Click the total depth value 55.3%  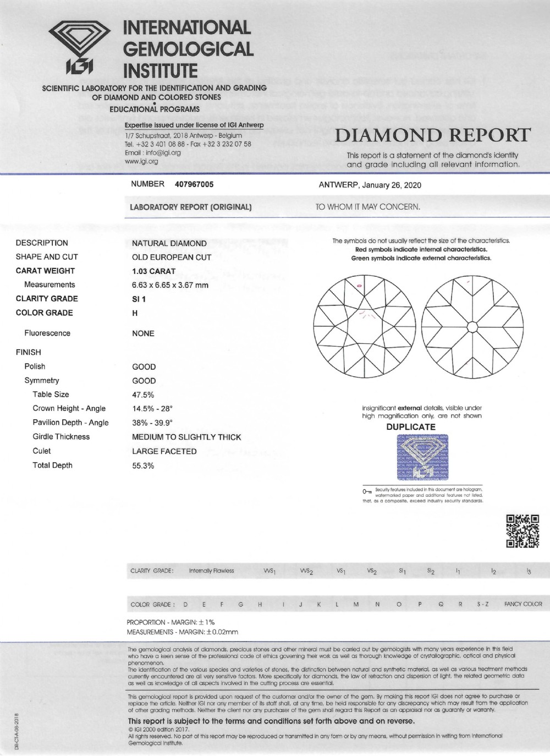(143, 466)
